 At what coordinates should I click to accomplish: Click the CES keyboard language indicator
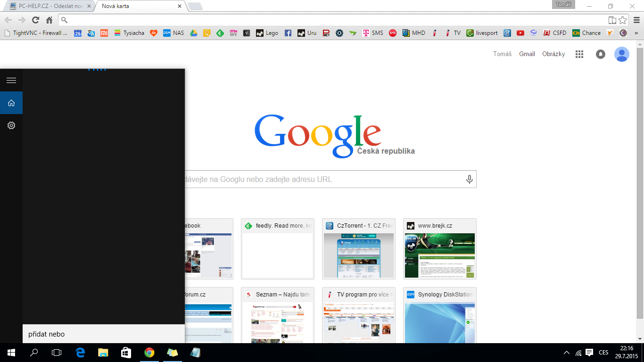point(603,353)
